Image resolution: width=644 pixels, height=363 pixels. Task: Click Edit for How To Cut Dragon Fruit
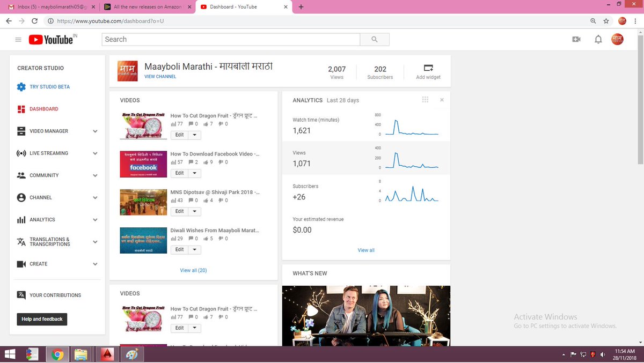[x=179, y=135]
